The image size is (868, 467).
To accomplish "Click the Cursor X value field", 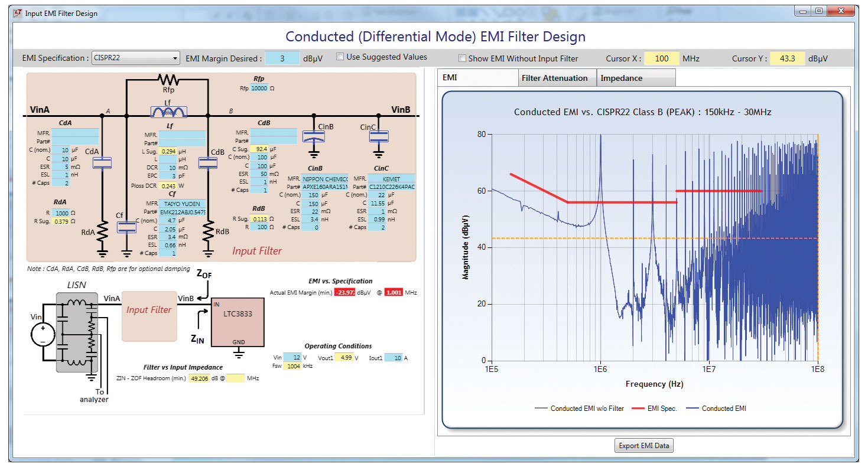I will pyautogui.click(x=661, y=58).
